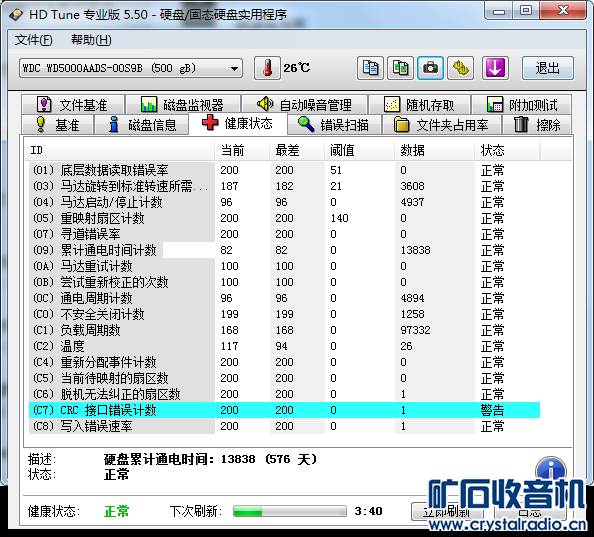Click the next-refresh progress bar
The width and height of the screenshot is (594, 537).
click(290, 511)
